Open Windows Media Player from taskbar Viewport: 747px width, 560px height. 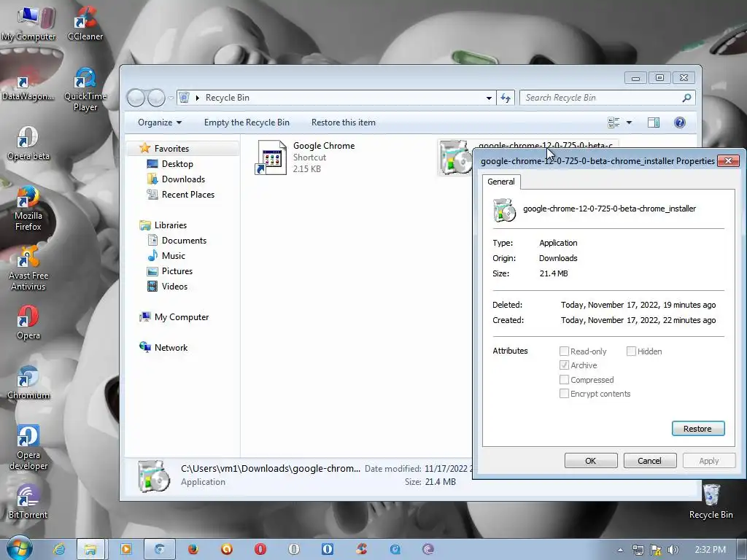[x=126, y=549]
